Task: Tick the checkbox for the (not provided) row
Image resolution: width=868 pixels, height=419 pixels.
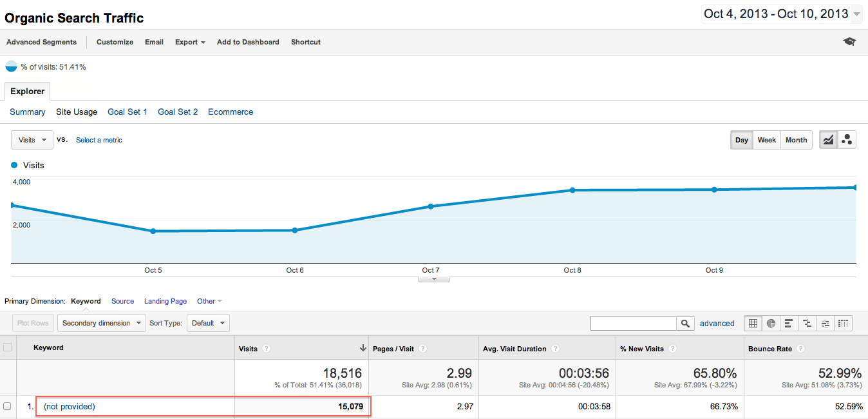Action: point(8,406)
